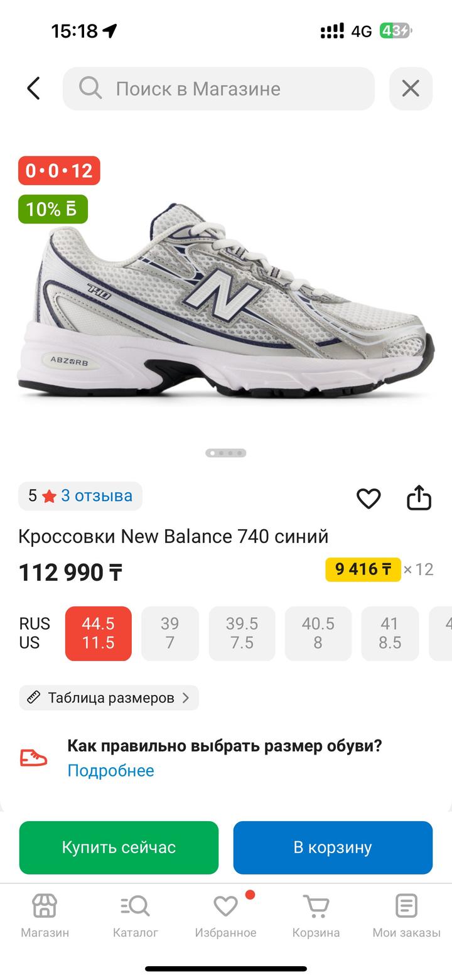Open installment 9 416 ₸ ×12 details
452x980 pixels.
tap(379, 569)
